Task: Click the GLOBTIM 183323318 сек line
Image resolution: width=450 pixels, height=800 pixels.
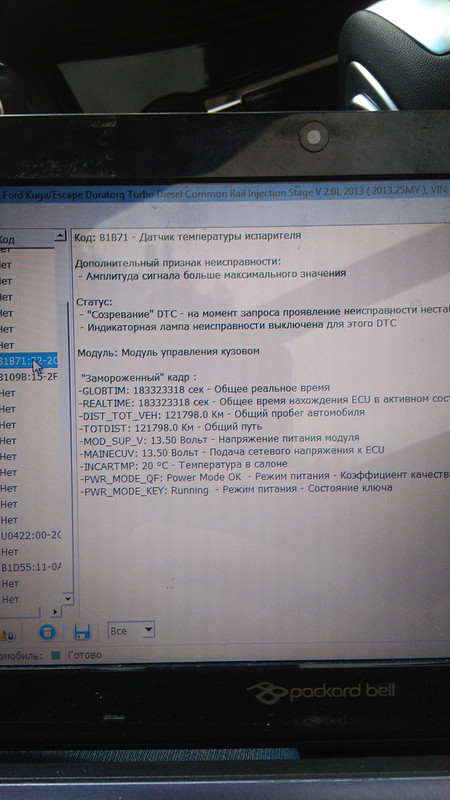Action: click(204, 389)
